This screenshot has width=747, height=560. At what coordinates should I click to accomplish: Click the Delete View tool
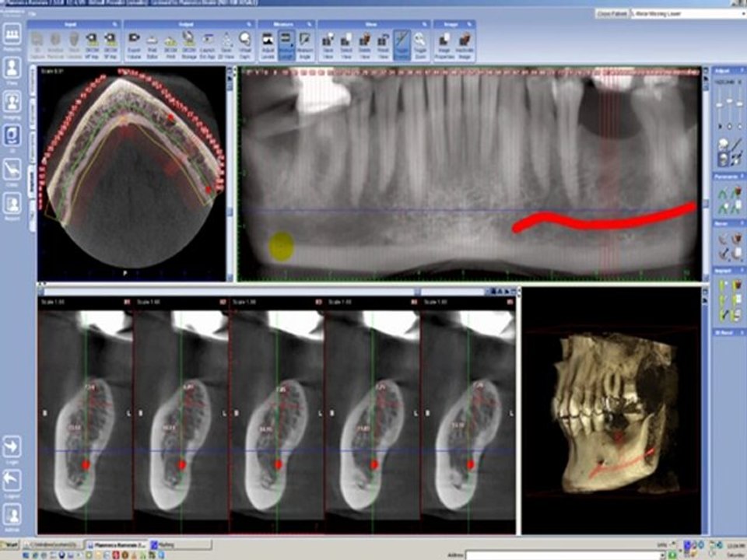pos(365,45)
